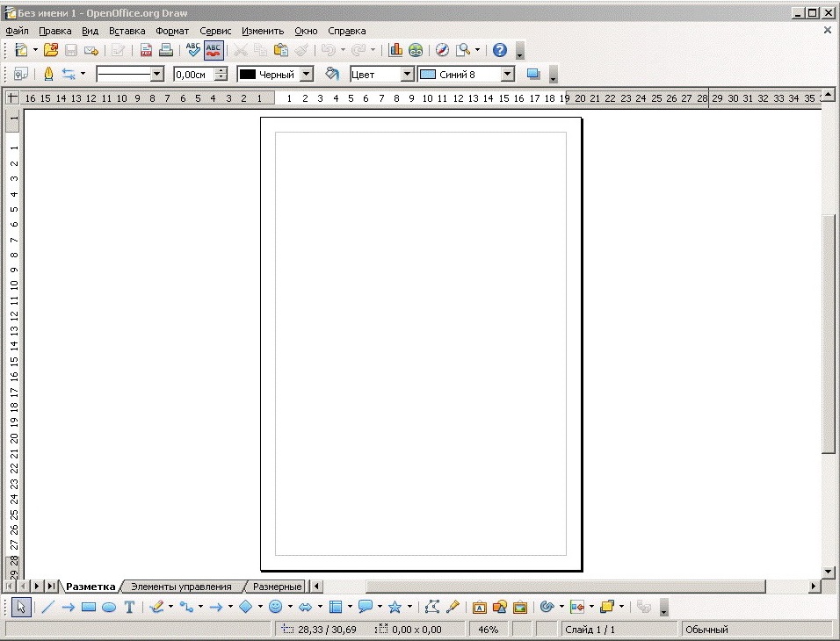Image resolution: width=840 pixels, height=641 pixels.
Task: Toggle the shadow button
Action: [533, 74]
